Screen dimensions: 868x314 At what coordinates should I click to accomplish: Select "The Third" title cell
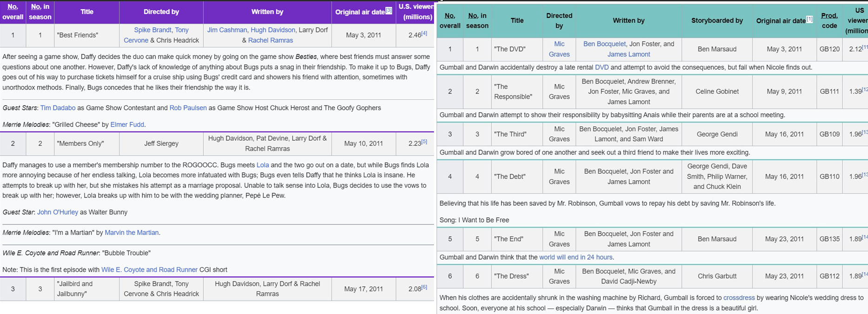[x=517, y=134]
